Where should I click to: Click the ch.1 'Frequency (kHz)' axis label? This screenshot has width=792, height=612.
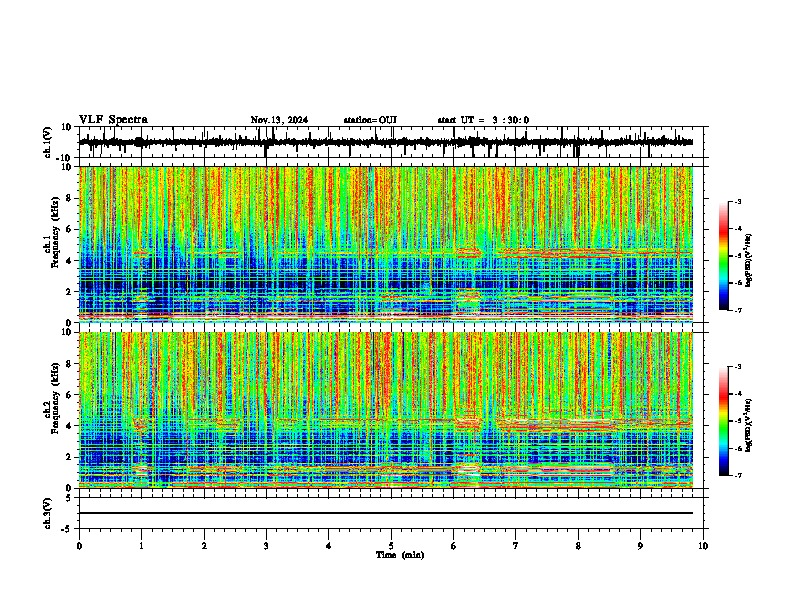pos(56,233)
